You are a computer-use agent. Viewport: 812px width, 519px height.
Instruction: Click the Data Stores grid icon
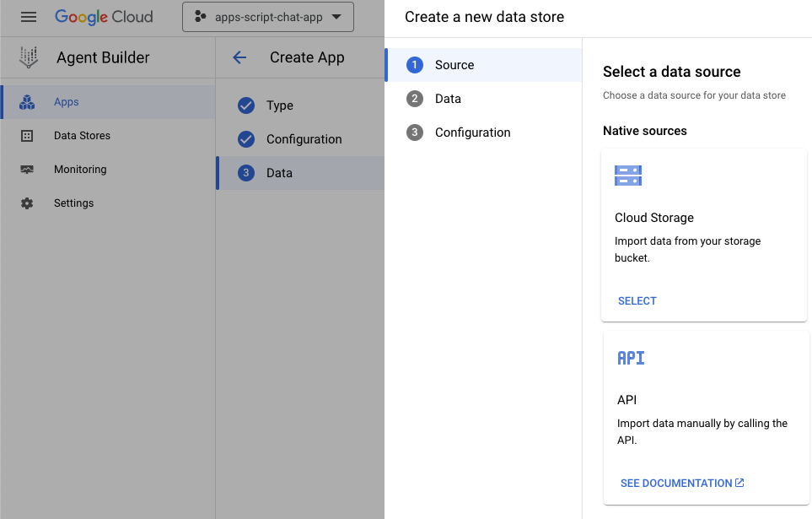pos(27,136)
